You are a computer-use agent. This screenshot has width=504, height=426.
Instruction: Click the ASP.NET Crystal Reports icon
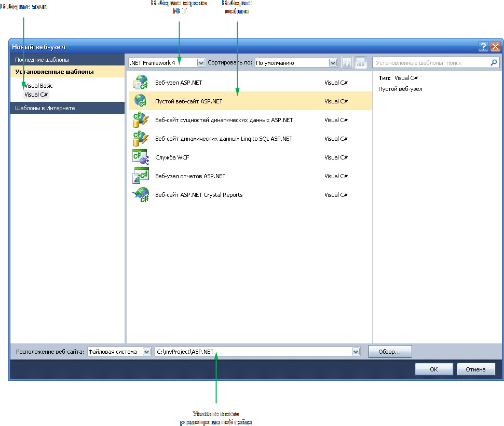[141, 195]
